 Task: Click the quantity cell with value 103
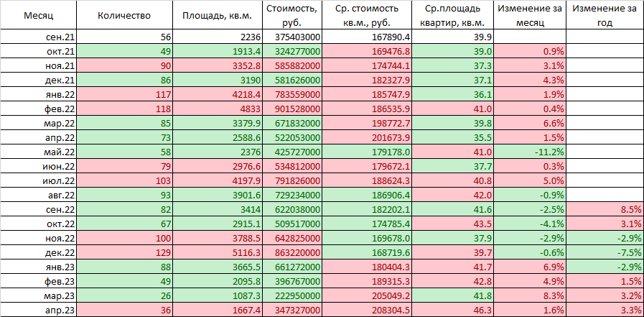point(124,181)
